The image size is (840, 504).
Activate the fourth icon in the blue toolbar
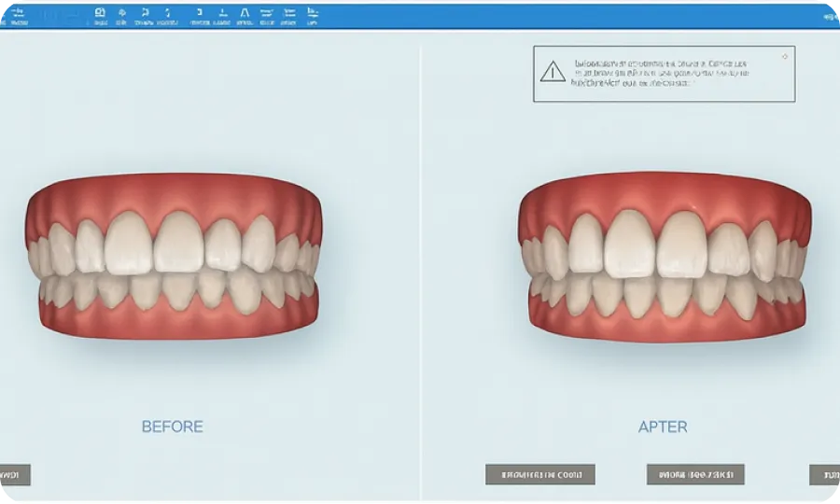pos(145,15)
